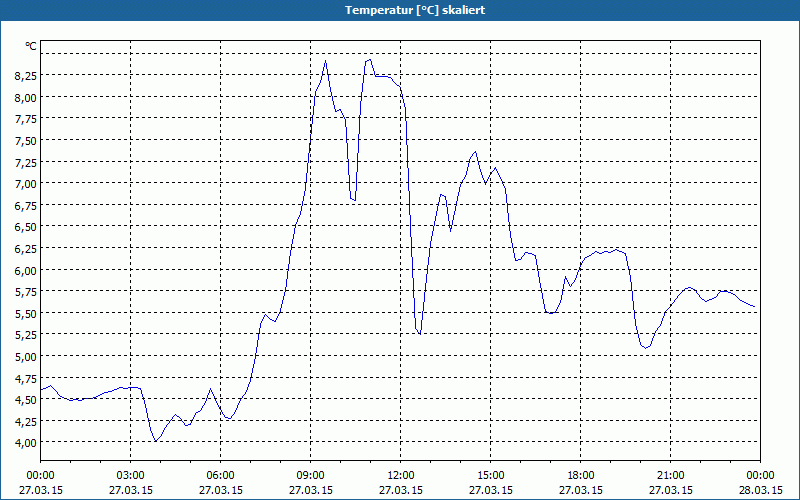The height and width of the screenshot is (500, 800).
Task: Select the '4,75' y-axis label
Action: pos(26,379)
